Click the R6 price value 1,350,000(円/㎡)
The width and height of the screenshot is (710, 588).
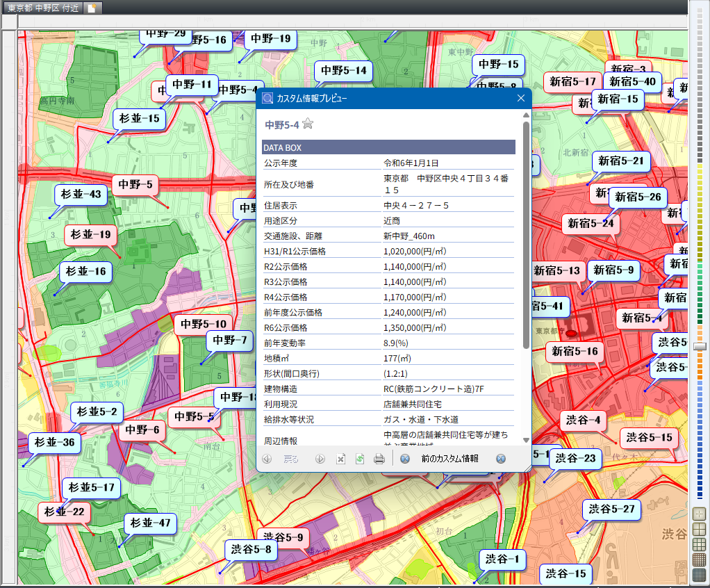click(x=415, y=327)
